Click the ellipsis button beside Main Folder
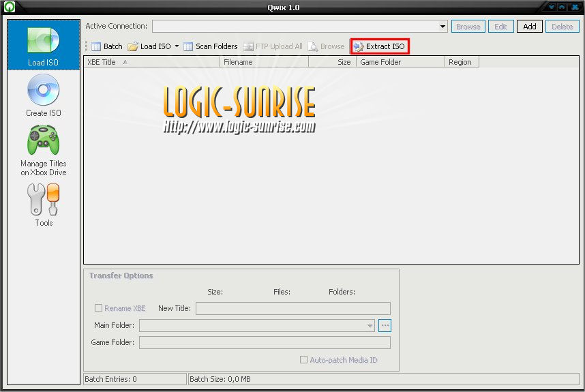The width and height of the screenshot is (585, 392). (385, 326)
